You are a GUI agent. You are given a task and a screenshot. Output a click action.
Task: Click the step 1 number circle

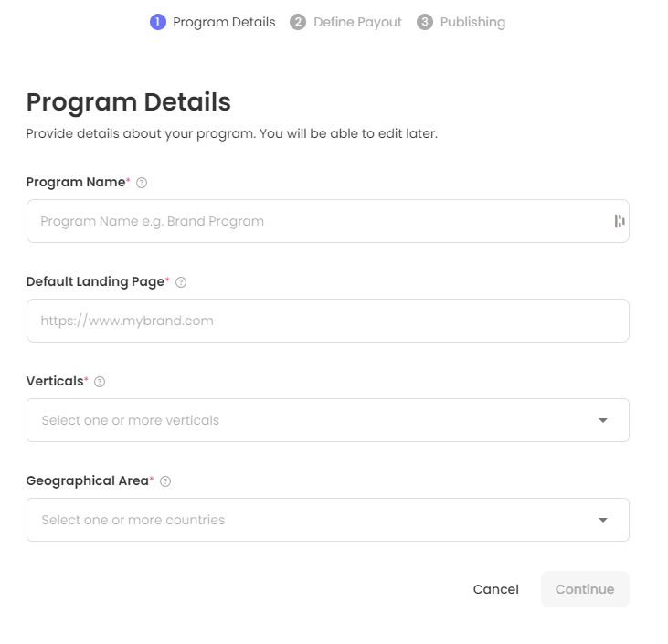tap(158, 22)
